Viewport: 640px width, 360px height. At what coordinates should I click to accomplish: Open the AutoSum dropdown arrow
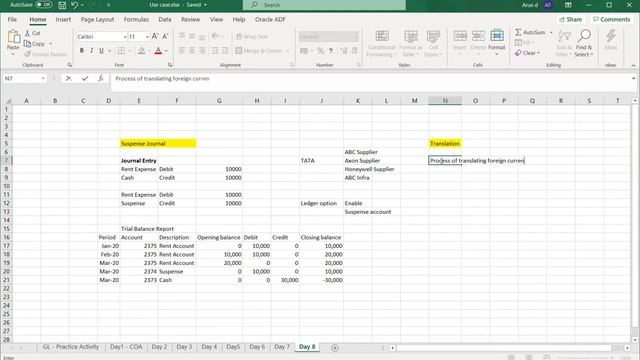point(551,32)
